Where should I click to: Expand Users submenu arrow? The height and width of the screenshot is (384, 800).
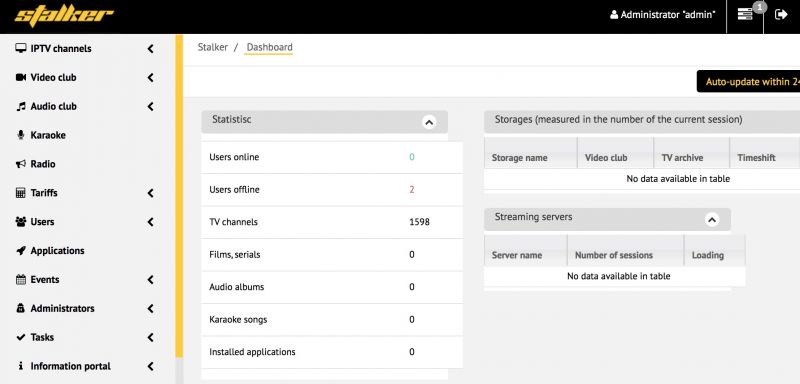click(151, 222)
